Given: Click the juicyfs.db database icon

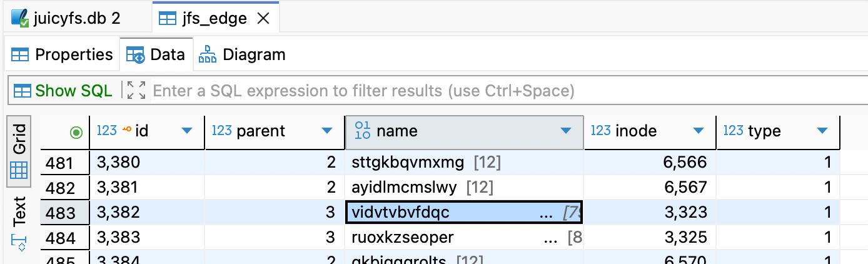Looking at the screenshot, I should pos(19,18).
